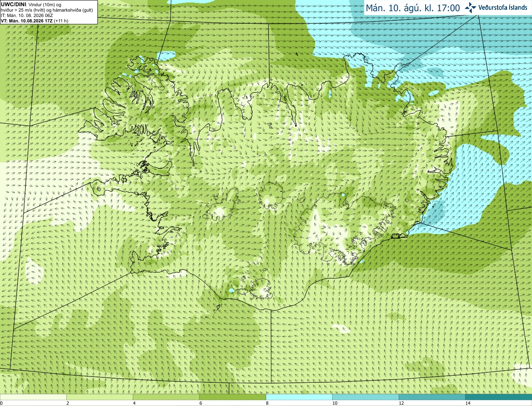Select the 6–8 dark green scale segment
Viewport: 532px width, 406px height.
[233, 397]
